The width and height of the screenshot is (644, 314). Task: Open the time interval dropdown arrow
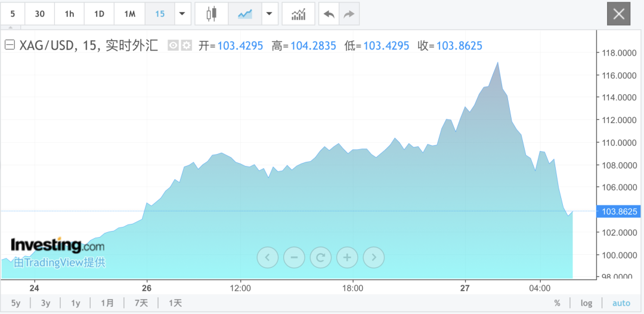tap(182, 14)
